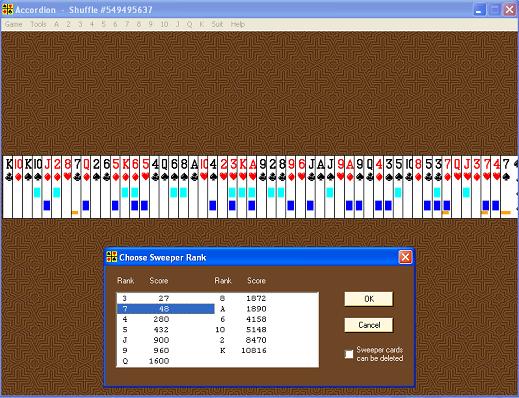519x398 pixels.
Task: Open the Game menu
Action: (x=14, y=24)
